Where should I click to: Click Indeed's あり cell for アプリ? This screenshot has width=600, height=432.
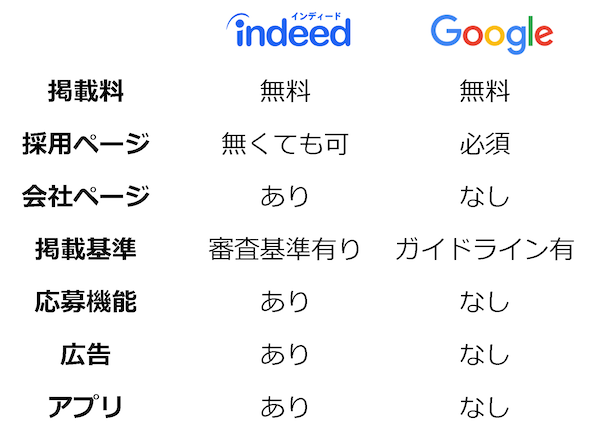coord(285,406)
